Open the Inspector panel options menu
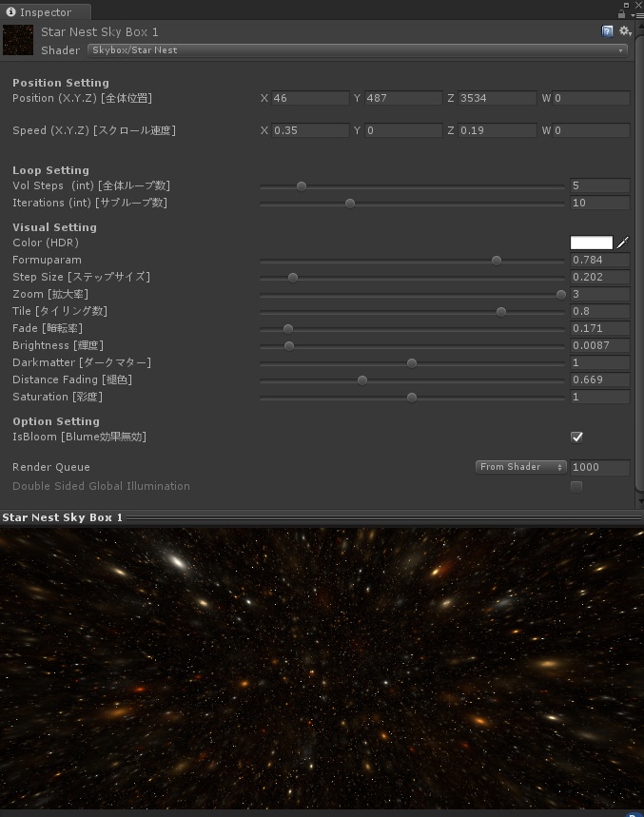 pyautogui.click(x=636, y=15)
